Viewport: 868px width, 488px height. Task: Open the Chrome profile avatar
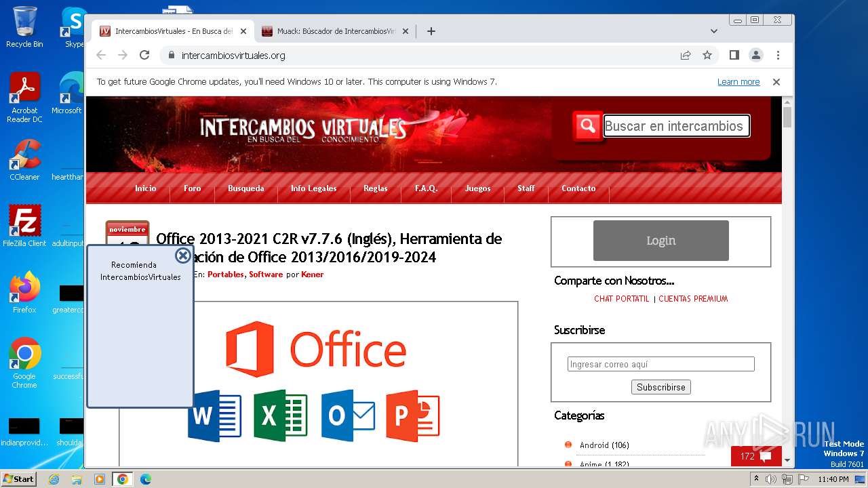coord(755,55)
